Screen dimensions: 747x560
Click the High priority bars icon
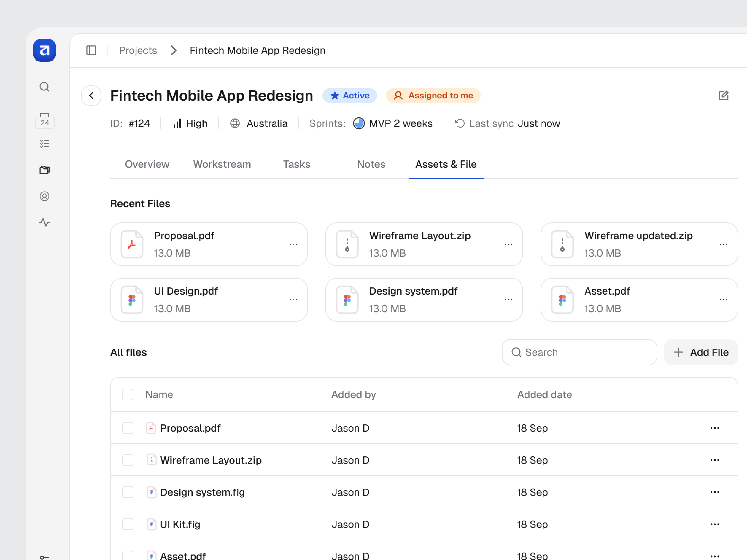(177, 123)
